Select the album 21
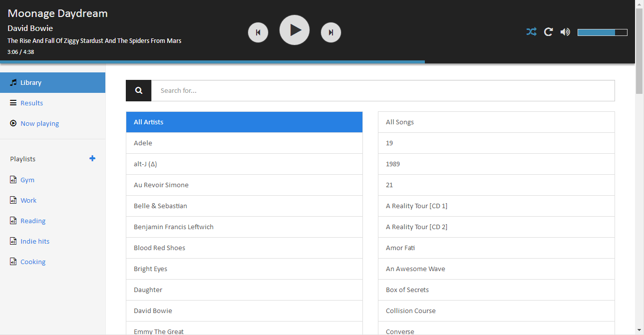 click(496, 185)
